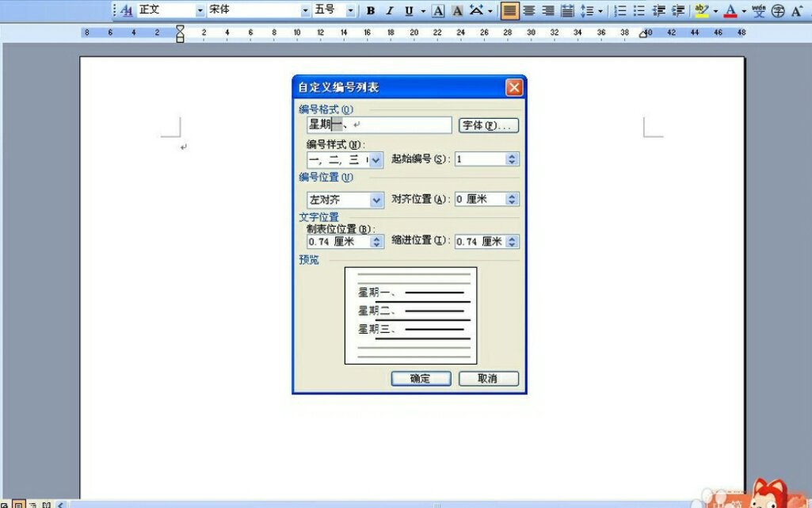
Task: Click the 字体 button in the dialog
Action: pyautogui.click(x=488, y=125)
